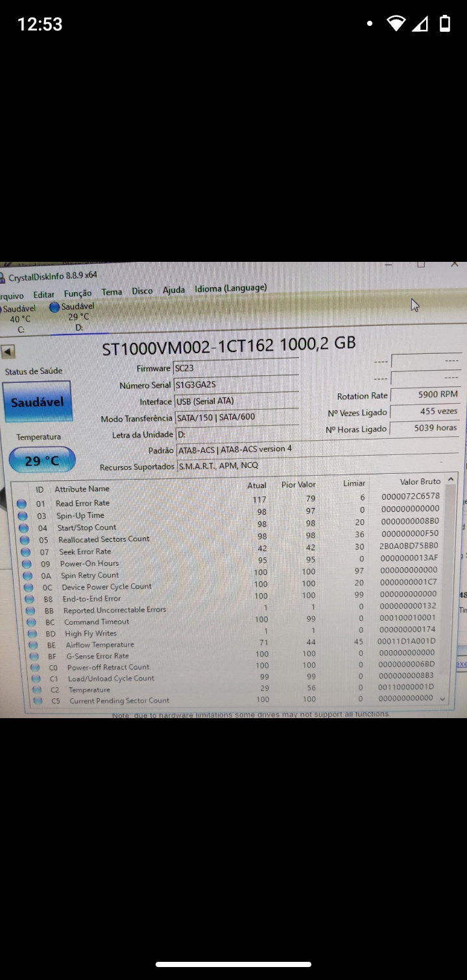Click the status icon for Spin-Up Time

click(x=23, y=516)
